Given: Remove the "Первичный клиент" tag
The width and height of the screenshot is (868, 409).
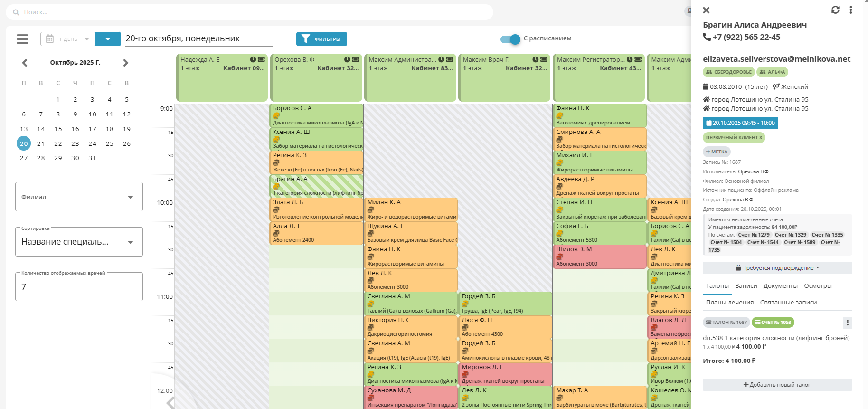Looking at the screenshot, I should [x=761, y=138].
